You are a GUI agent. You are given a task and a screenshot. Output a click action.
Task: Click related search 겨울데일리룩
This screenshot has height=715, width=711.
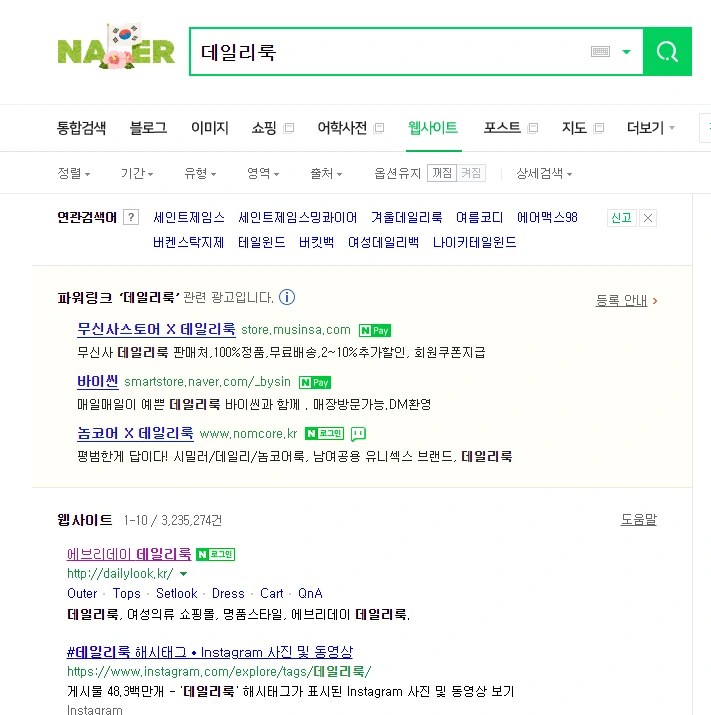tap(407, 218)
